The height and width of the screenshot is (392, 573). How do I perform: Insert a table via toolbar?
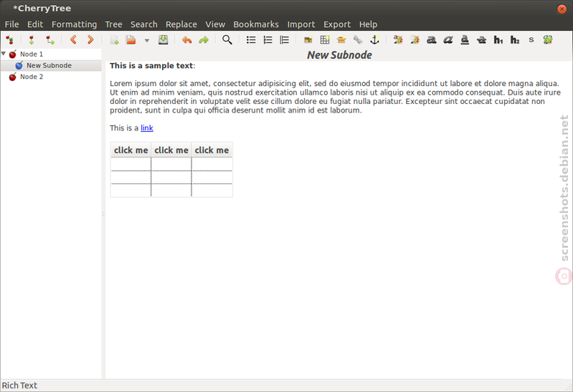pyautogui.click(x=324, y=40)
